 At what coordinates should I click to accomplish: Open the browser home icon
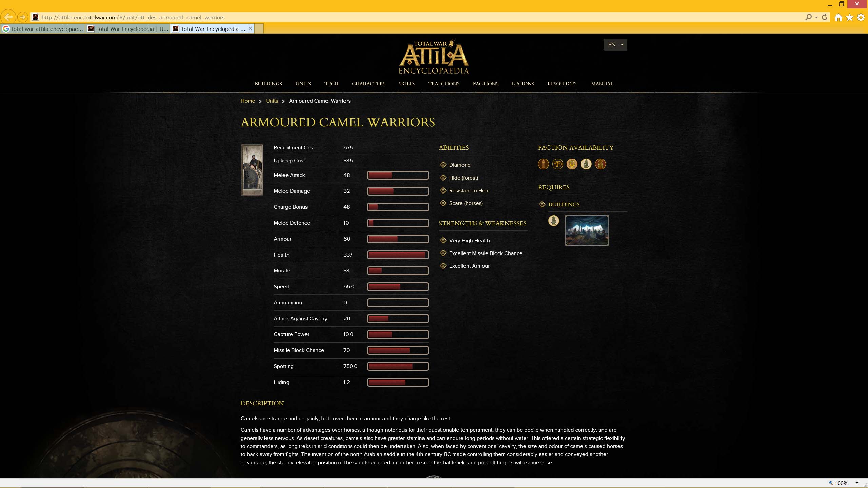tap(839, 17)
